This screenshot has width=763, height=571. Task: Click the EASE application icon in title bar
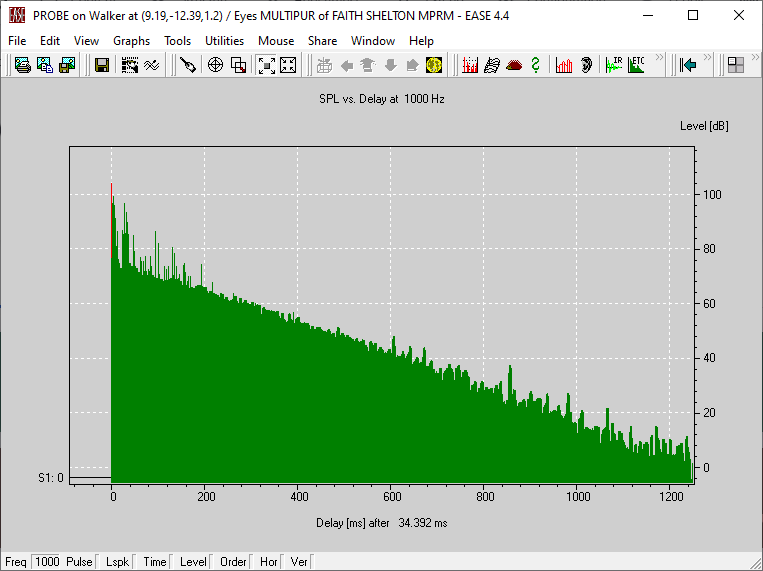pos(17,16)
